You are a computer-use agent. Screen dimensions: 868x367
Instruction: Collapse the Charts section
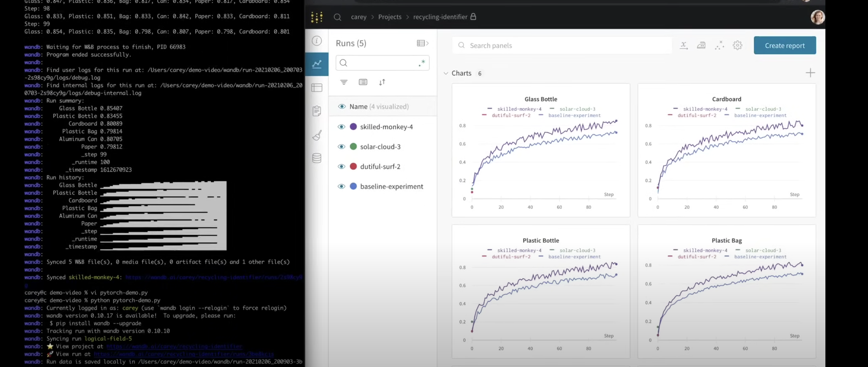coord(446,73)
